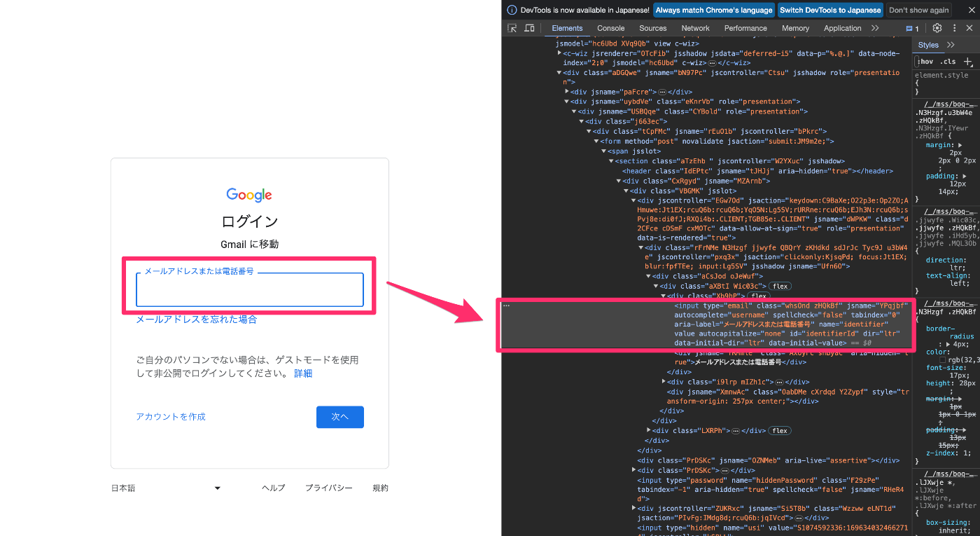Click アカウントを作成 link

tap(171, 417)
